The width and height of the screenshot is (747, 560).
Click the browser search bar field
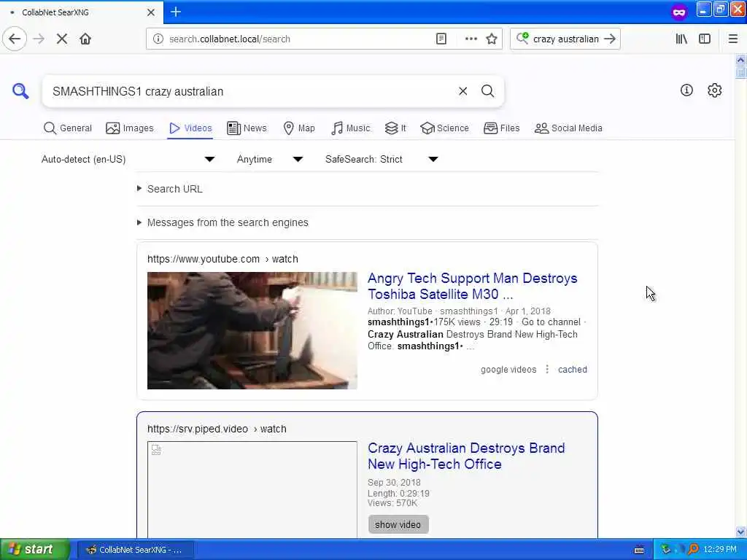coord(565,39)
